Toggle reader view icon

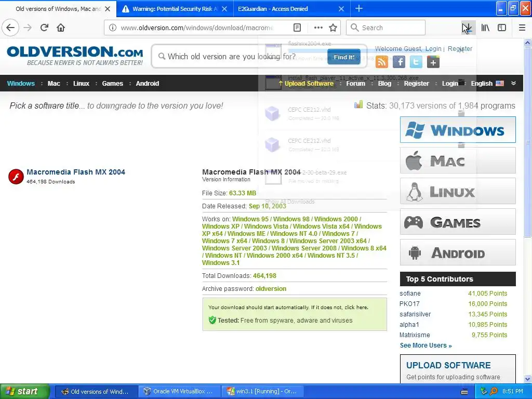(x=297, y=28)
